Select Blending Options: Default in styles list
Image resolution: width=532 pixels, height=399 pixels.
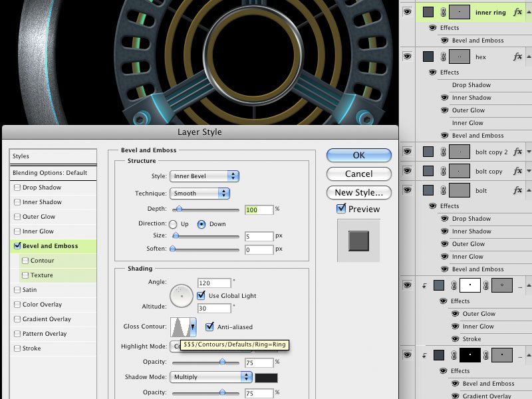50,173
